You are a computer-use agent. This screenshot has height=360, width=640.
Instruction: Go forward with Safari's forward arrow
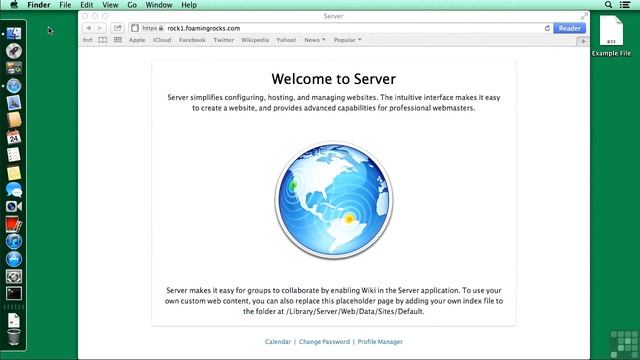coord(100,28)
